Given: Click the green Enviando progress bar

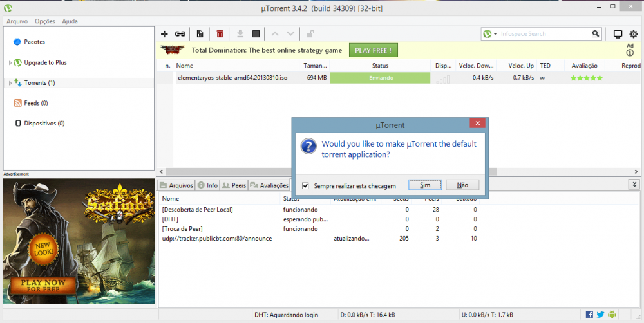Looking at the screenshot, I should click(x=379, y=78).
